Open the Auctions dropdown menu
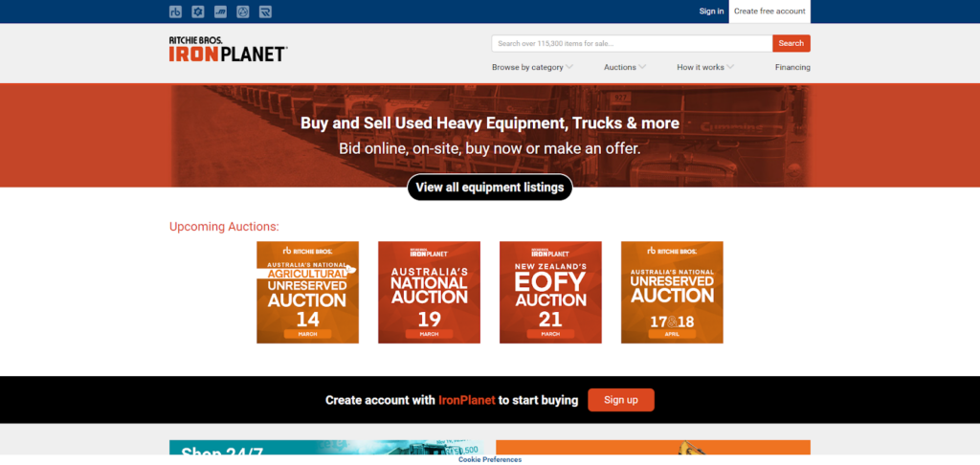The width and height of the screenshot is (980, 465). (x=624, y=67)
